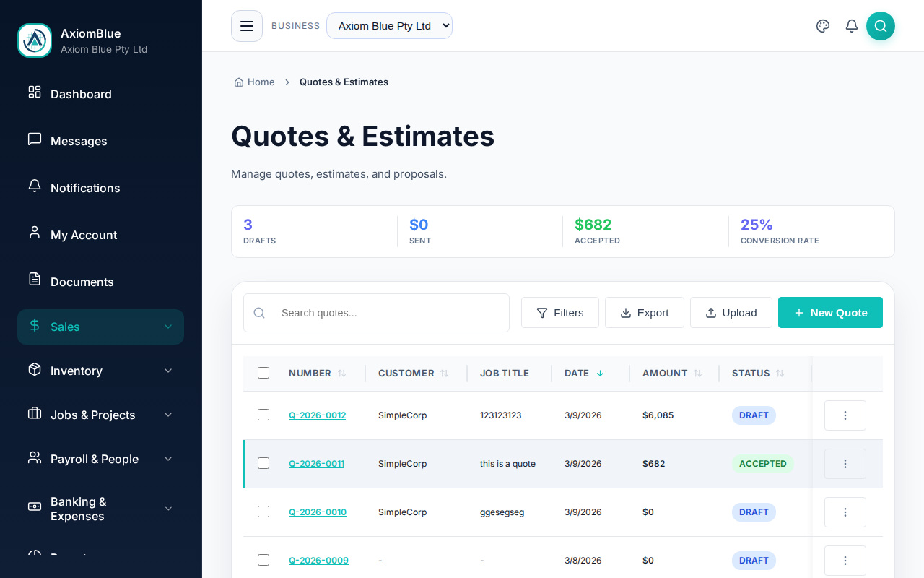Click the Documents file icon in sidebar
The image size is (924, 578).
click(x=35, y=280)
